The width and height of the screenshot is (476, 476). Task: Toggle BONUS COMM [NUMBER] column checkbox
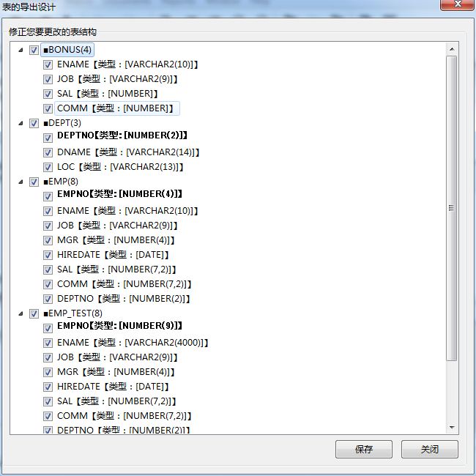[x=48, y=108]
